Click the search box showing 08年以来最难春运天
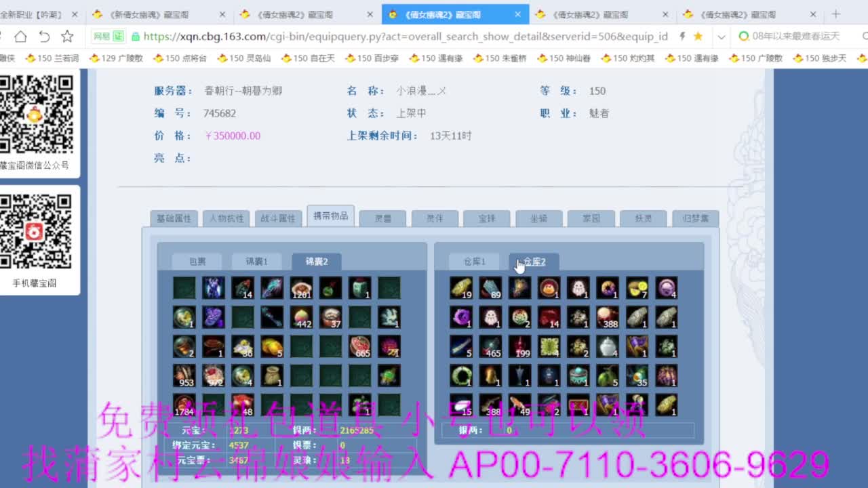This screenshot has width=868, height=488. pos(795,37)
